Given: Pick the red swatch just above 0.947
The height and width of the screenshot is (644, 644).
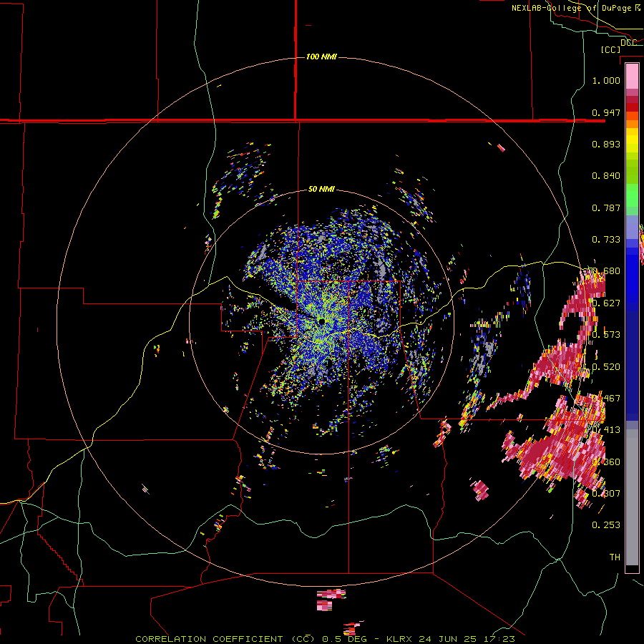Looking at the screenshot, I should [632, 107].
